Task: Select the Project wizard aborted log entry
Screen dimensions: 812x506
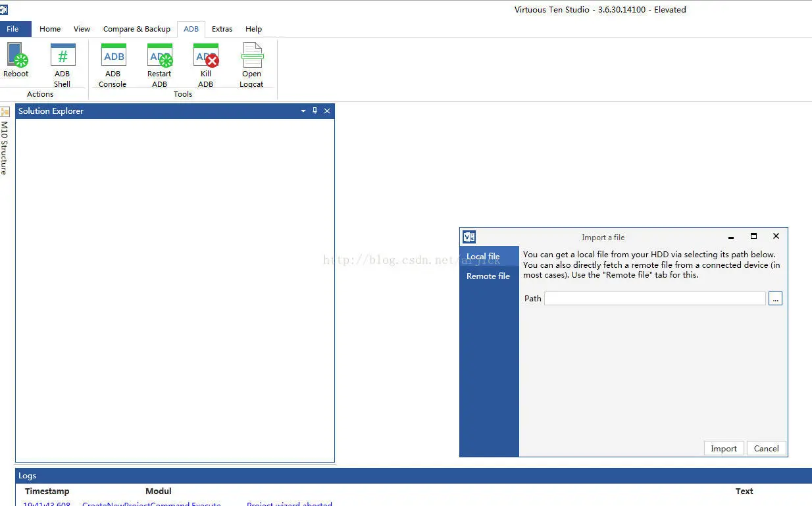Action: [290, 504]
